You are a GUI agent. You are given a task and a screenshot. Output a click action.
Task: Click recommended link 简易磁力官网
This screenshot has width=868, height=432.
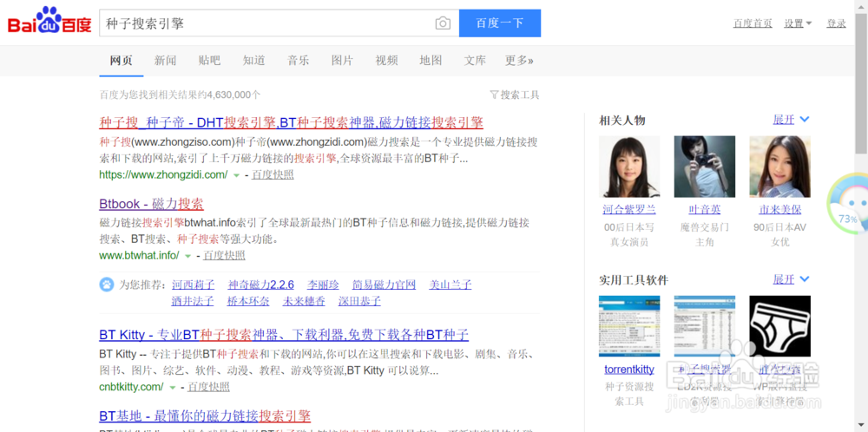pyautogui.click(x=385, y=285)
